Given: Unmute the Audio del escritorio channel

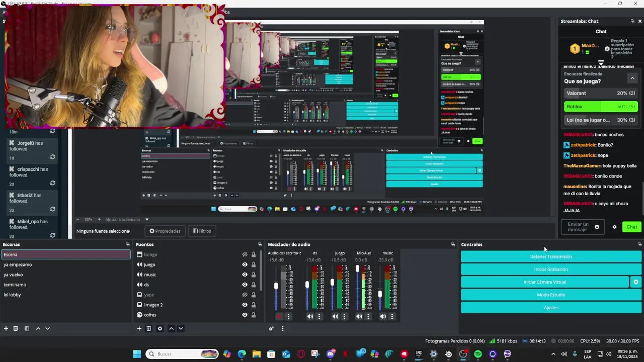Looking at the screenshot, I should point(279,316).
